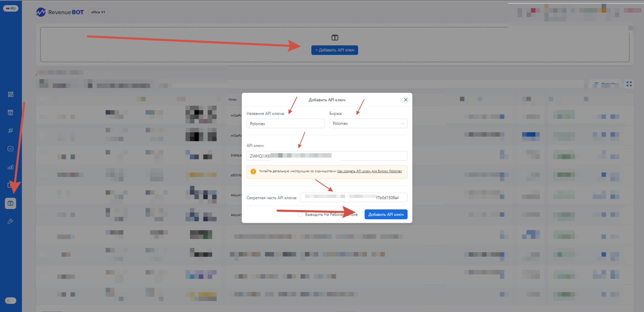Expand the Биржа dropdown showing Poloniex
Screen dimensions: 644x312
pyautogui.click(x=368, y=123)
